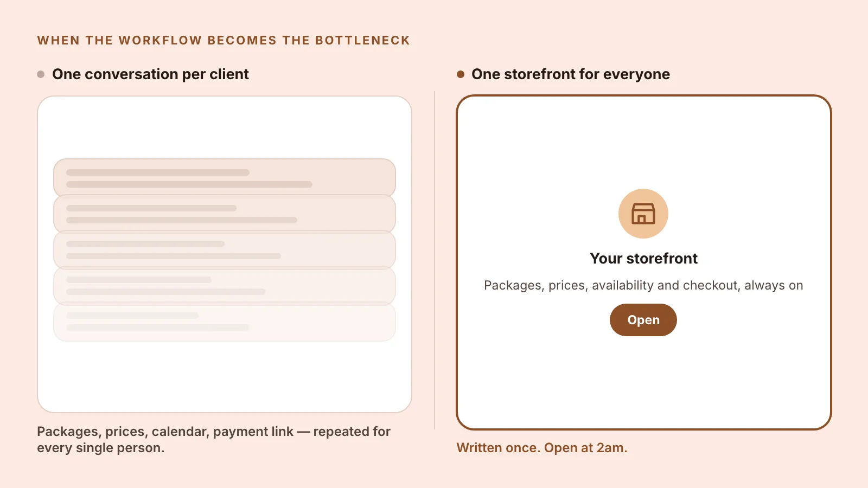Click the blank space beneath the conversation cards
The height and width of the screenshot is (488, 868).
[225, 377]
